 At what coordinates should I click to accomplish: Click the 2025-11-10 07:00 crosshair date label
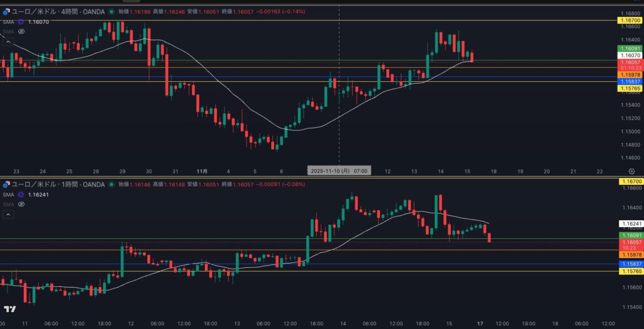click(339, 170)
